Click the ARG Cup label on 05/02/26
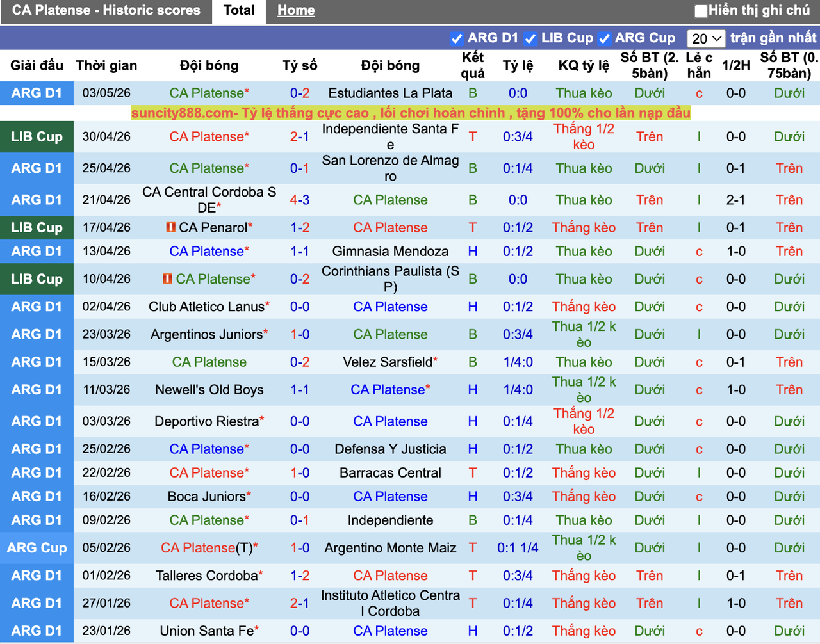 point(37,548)
